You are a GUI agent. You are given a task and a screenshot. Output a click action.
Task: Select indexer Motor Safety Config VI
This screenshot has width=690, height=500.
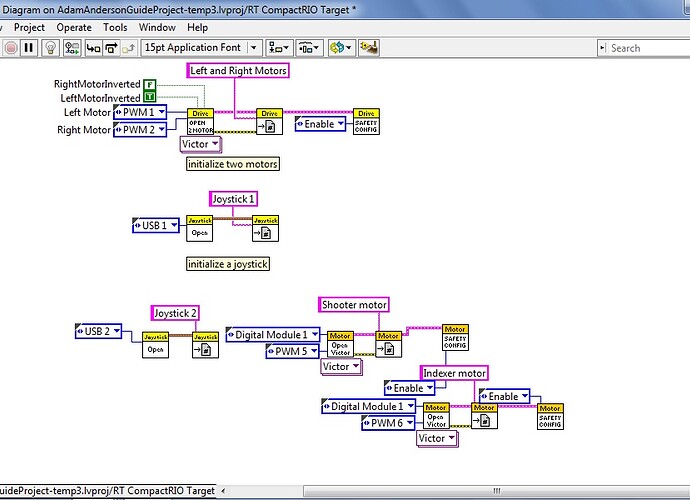pyautogui.click(x=550, y=417)
